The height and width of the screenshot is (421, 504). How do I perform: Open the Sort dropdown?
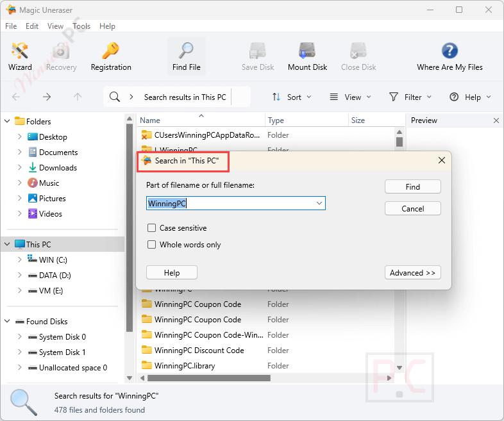pos(292,97)
